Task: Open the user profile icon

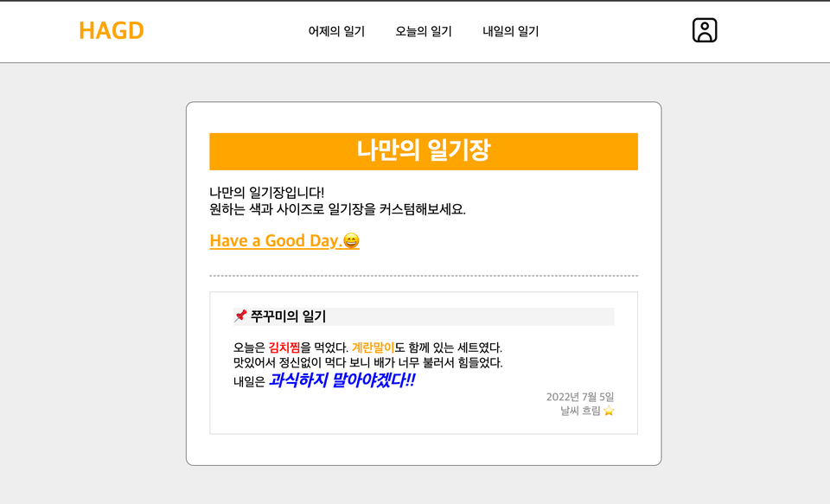Action: point(705,30)
